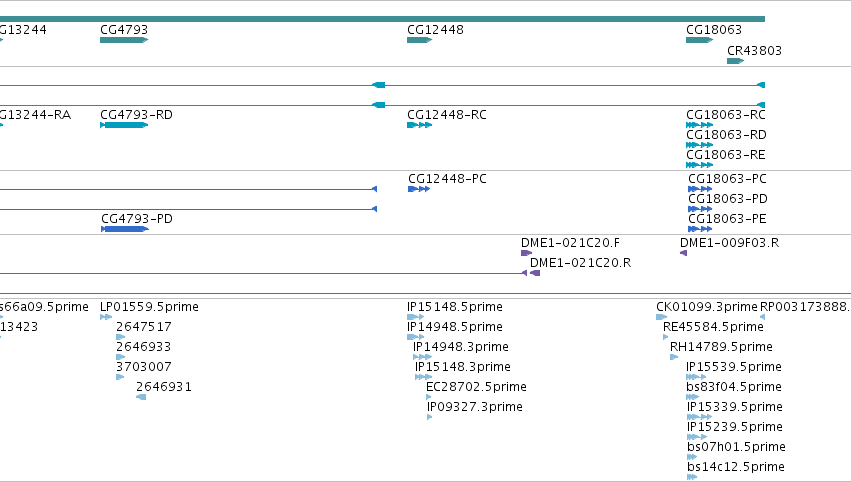Select the CK01099.3prime EST glyph
Screen dimensions: 851x482
click(662, 317)
